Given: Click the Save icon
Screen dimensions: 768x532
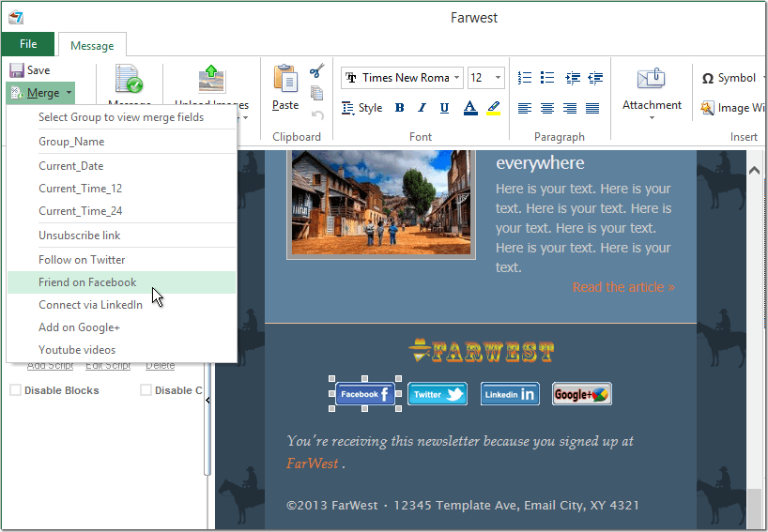Looking at the screenshot, I should coord(17,70).
